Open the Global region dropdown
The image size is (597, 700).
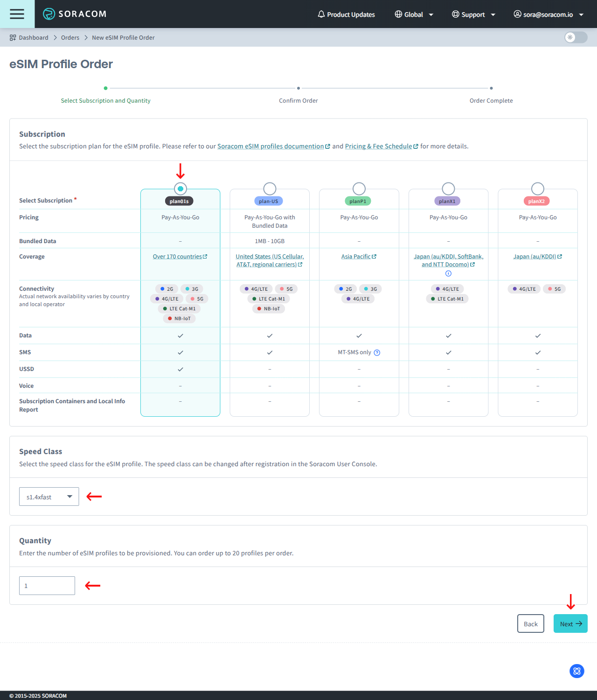click(414, 14)
